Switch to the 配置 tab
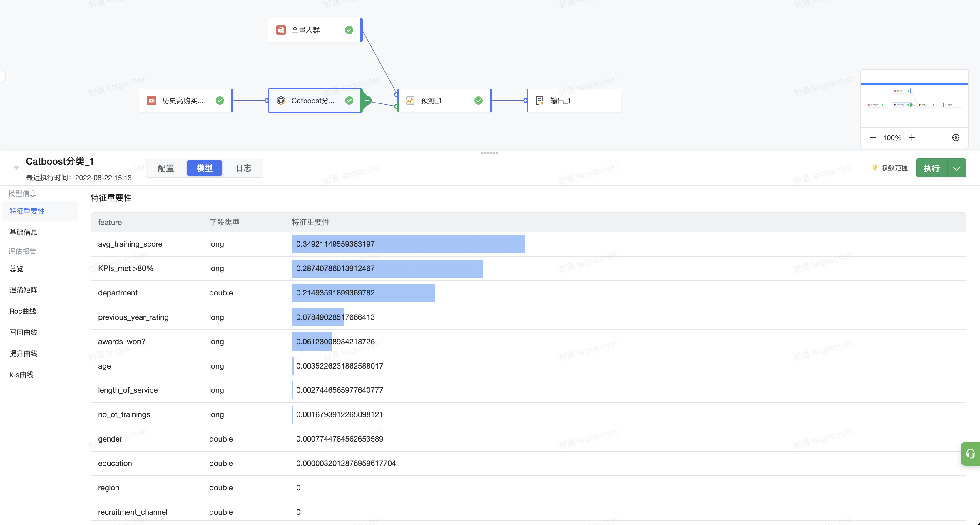The width and height of the screenshot is (980, 525). [x=165, y=168]
